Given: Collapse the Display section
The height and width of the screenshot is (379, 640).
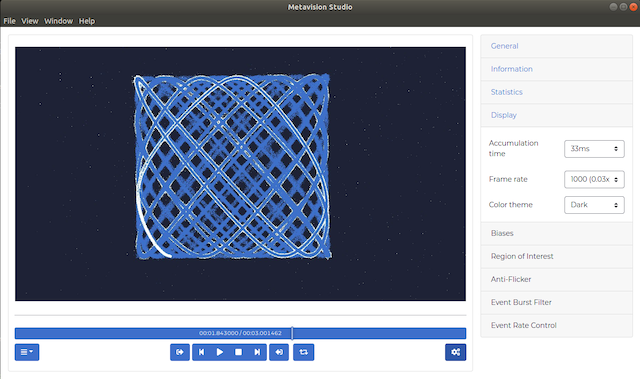Looking at the screenshot, I should pos(556,115).
